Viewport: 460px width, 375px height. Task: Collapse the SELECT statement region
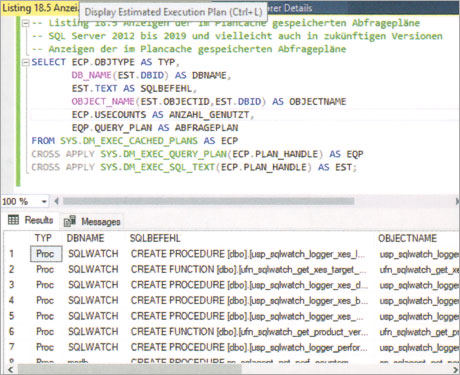[x=25, y=62]
